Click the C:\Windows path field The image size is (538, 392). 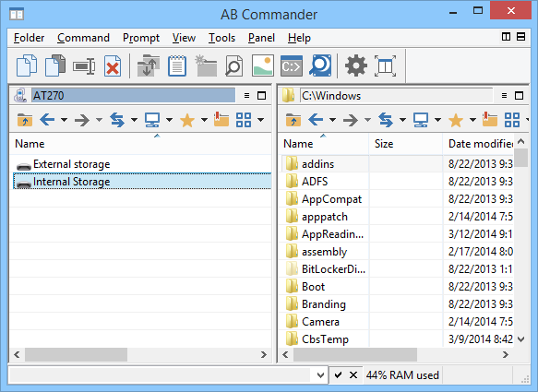click(x=396, y=96)
